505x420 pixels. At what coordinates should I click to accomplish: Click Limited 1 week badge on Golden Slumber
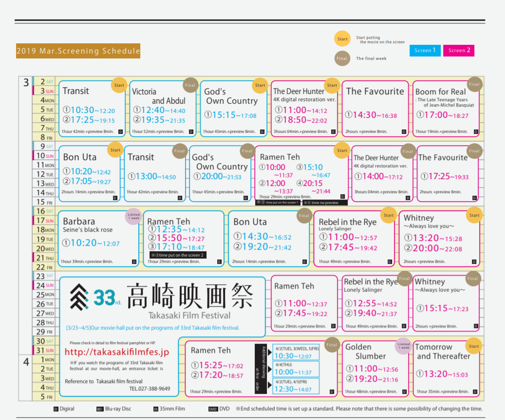tap(403, 346)
